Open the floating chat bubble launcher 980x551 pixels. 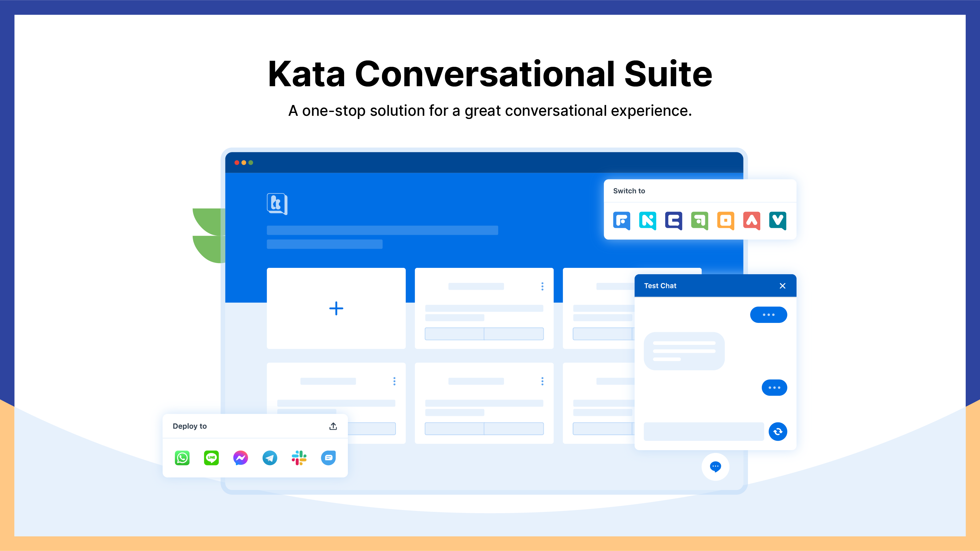(715, 466)
